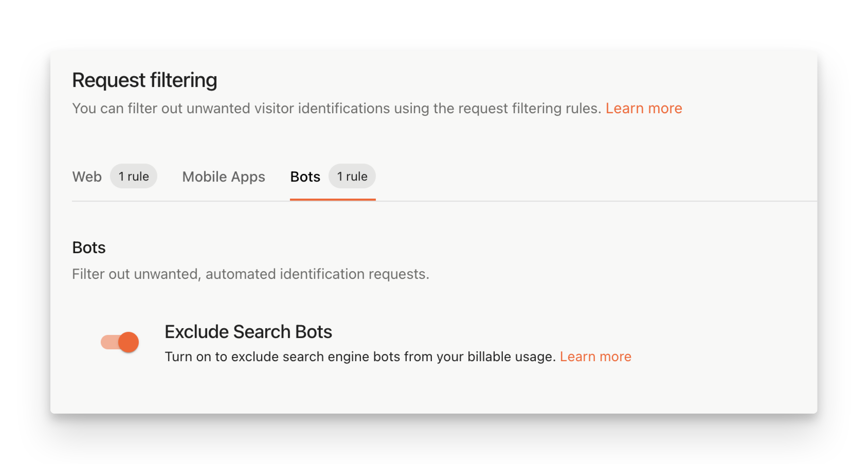Click Learn more next to billable usage text

click(x=595, y=356)
